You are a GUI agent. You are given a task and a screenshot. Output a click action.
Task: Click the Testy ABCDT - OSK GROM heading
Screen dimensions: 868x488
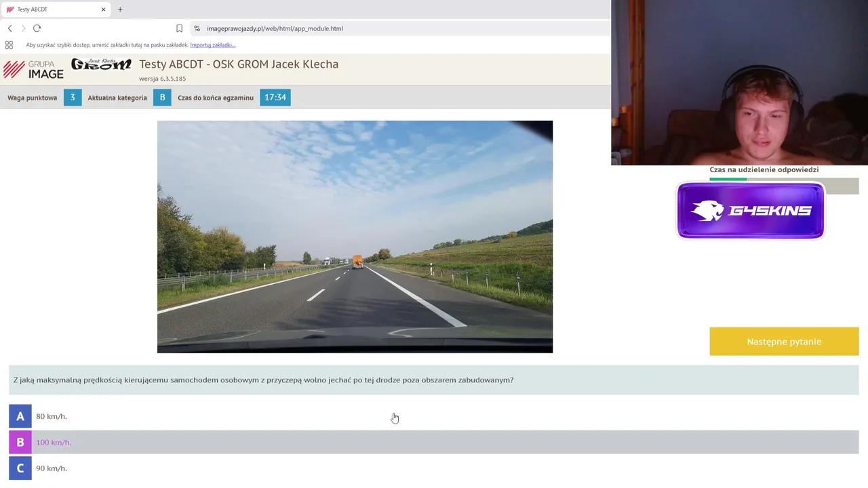pos(239,64)
